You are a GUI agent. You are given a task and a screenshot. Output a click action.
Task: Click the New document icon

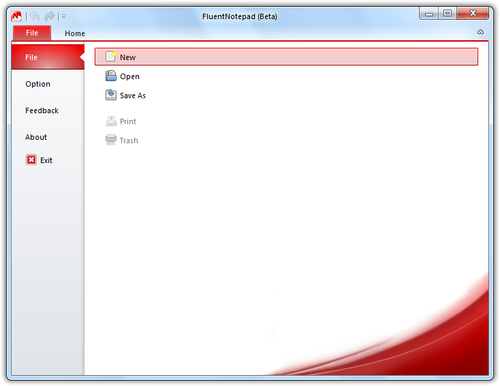[111, 57]
